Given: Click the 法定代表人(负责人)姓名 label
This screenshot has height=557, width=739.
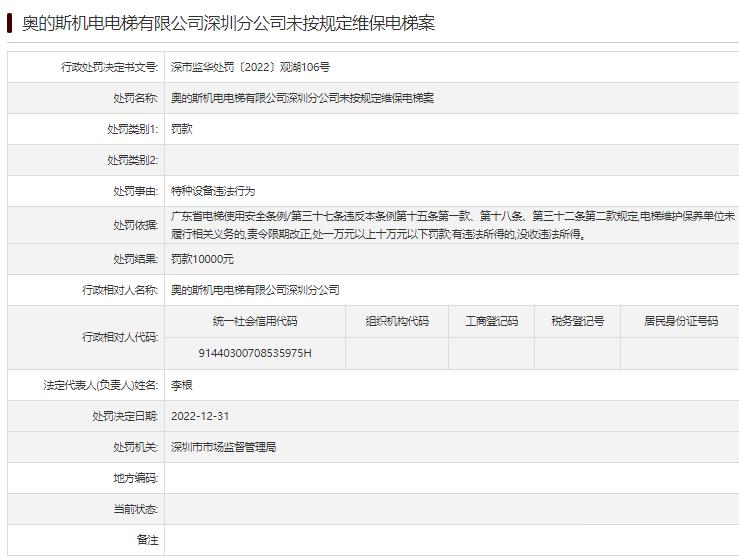Looking at the screenshot, I should point(100,385).
